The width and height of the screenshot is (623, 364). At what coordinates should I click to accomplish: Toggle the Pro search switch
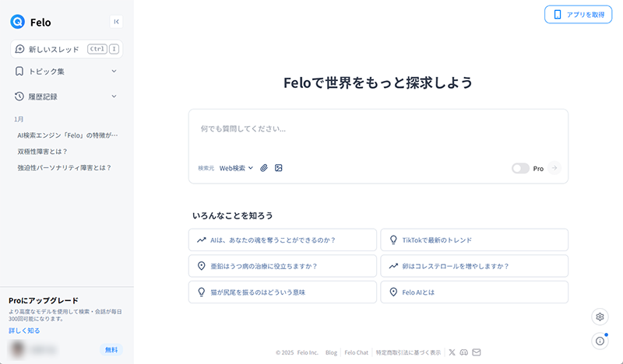coord(520,168)
